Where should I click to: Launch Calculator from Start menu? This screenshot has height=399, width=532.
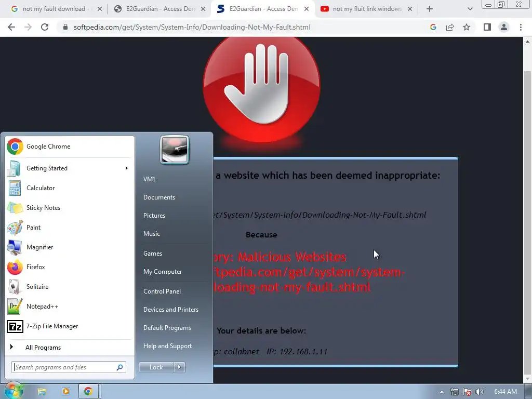(x=70, y=188)
